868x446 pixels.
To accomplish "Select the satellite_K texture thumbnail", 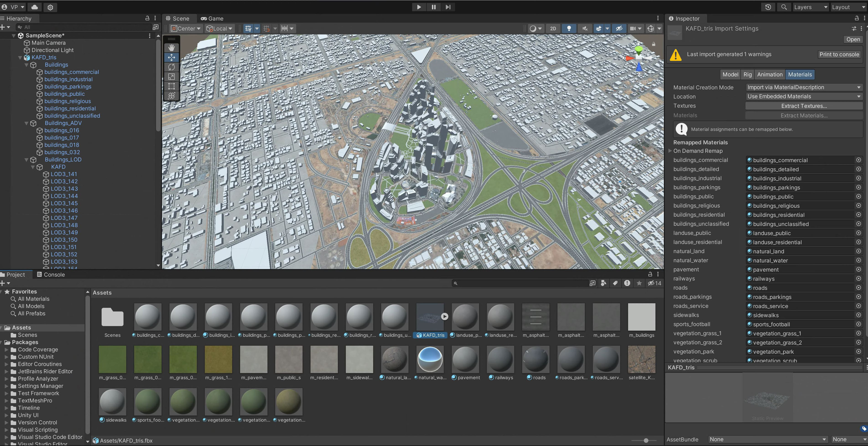I will pos(642,359).
